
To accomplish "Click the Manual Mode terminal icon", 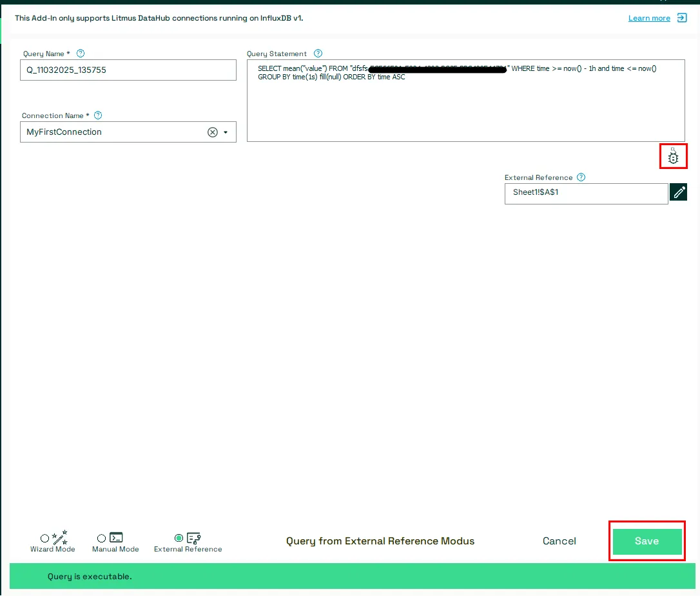I will pyautogui.click(x=116, y=537).
